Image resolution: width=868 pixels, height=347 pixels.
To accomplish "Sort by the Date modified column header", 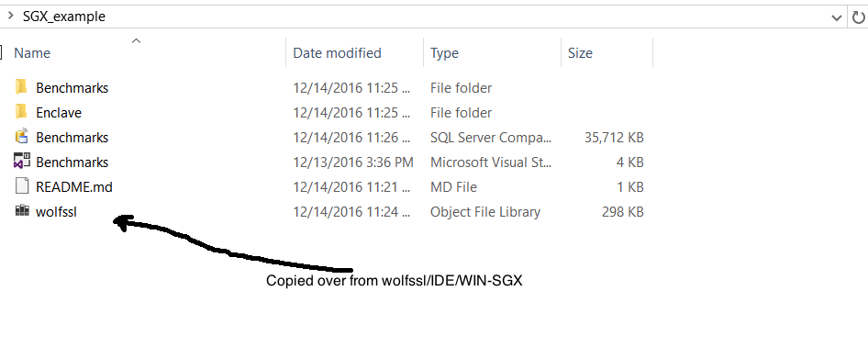I will point(337,53).
